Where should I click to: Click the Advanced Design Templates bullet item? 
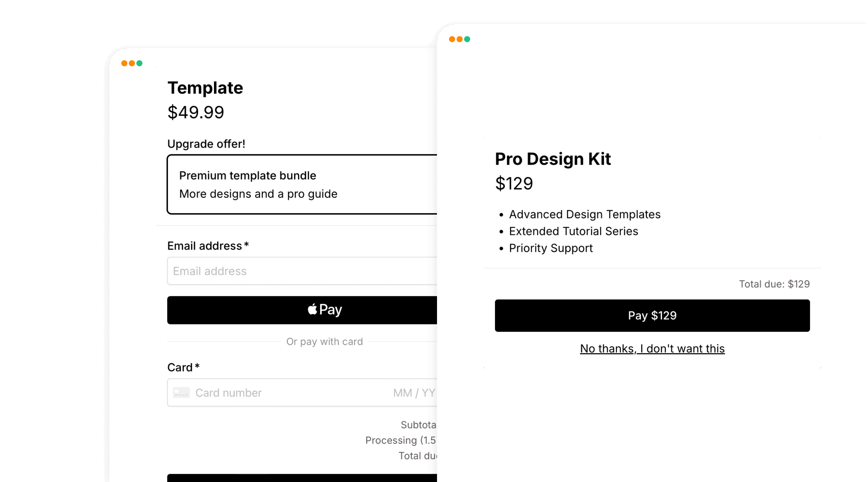click(x=585, y=214)
